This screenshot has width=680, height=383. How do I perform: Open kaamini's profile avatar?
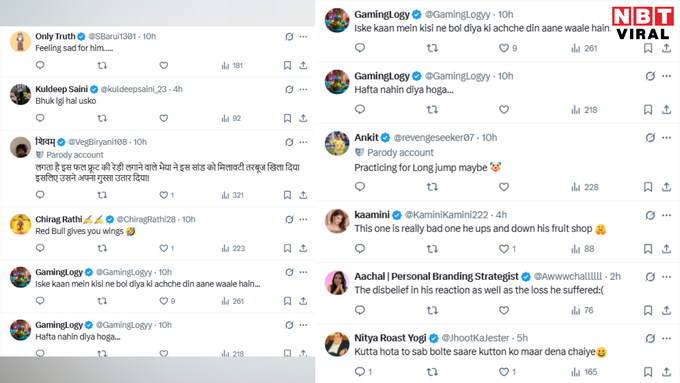click(x=337, y=221)
